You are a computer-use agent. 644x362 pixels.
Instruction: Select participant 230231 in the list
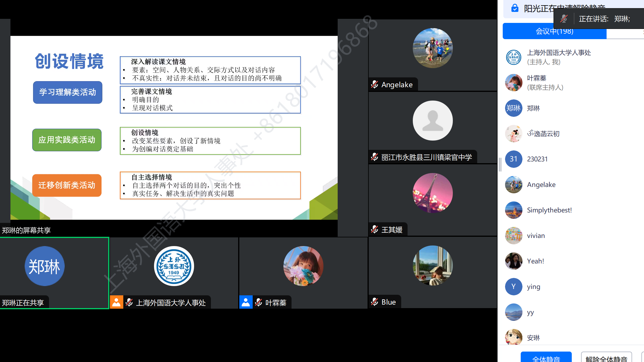tap(537, 159)
